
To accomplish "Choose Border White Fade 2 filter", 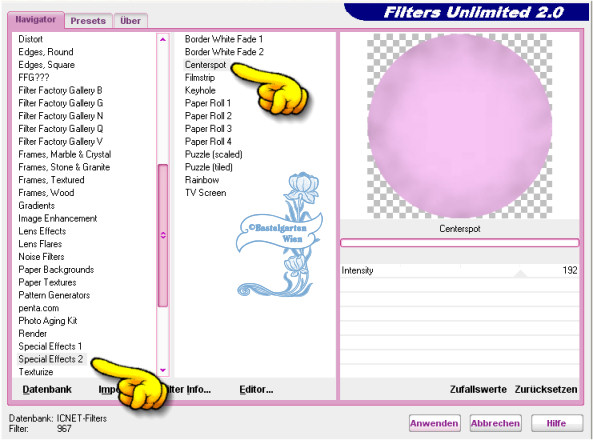I will coord(224,52).
